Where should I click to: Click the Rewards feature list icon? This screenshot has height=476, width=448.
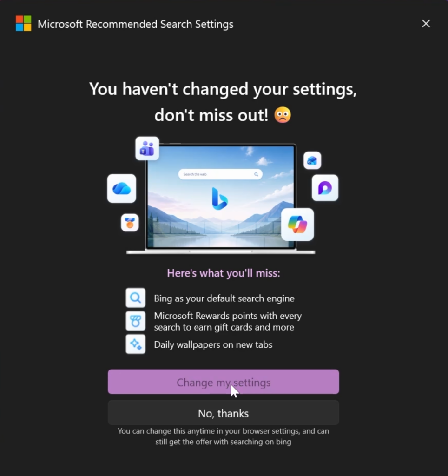(x=135, y=321)
